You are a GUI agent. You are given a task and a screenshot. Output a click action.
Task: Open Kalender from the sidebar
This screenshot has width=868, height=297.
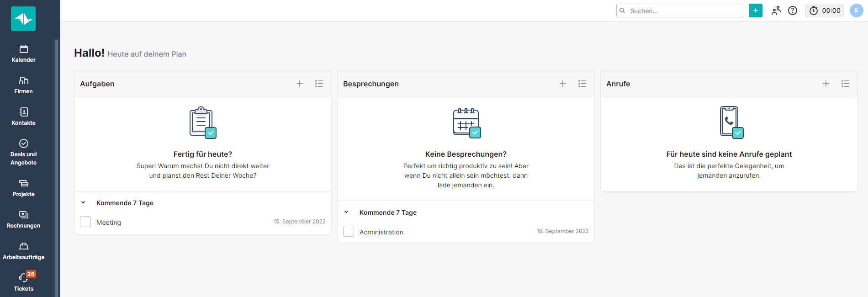tap(24, 53)
